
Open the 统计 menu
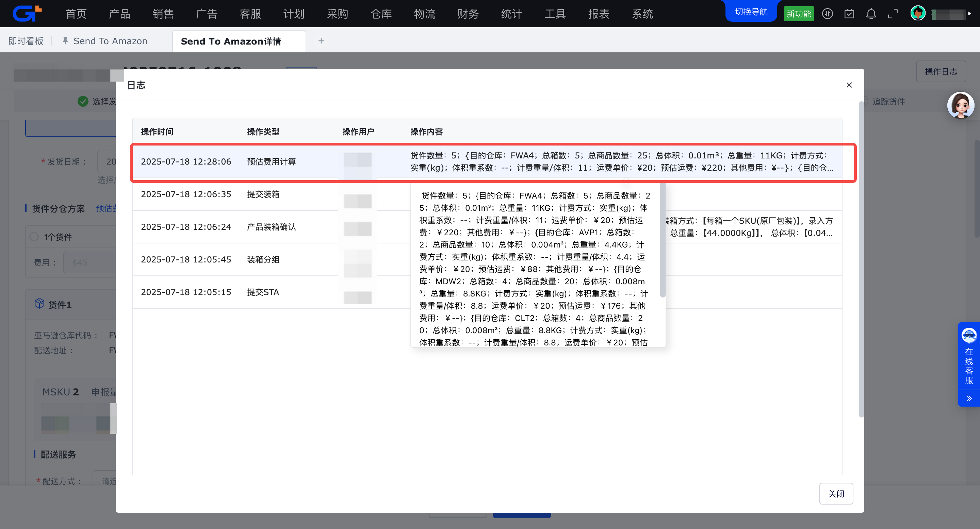[512, 14]
